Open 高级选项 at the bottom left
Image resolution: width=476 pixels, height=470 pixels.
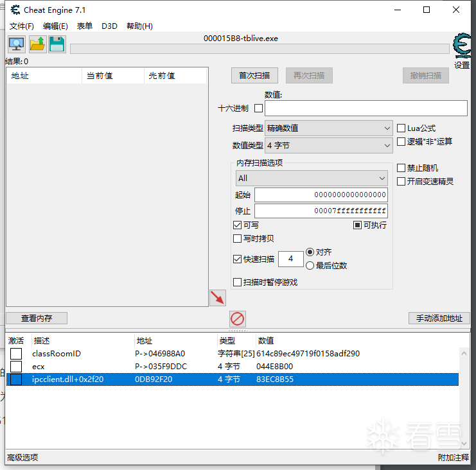tap(22, 457)
